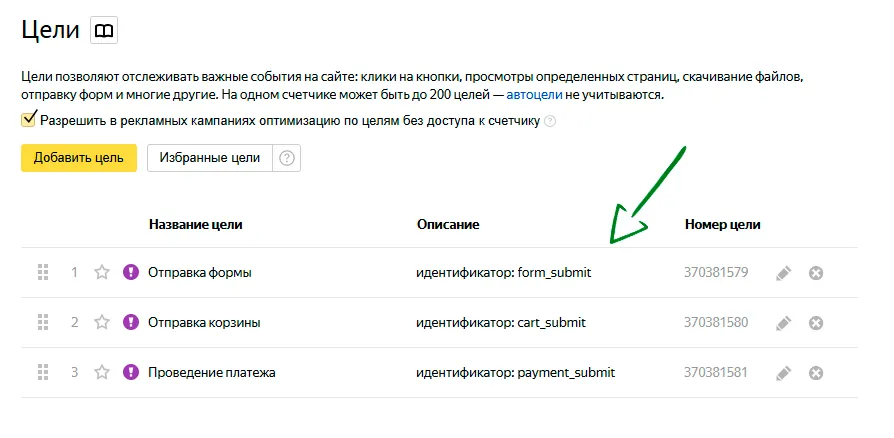Image resolution: width=894 pixels, height=438 pixels.
Task: Click goal number 370381580
Action: tap(716, 323)
